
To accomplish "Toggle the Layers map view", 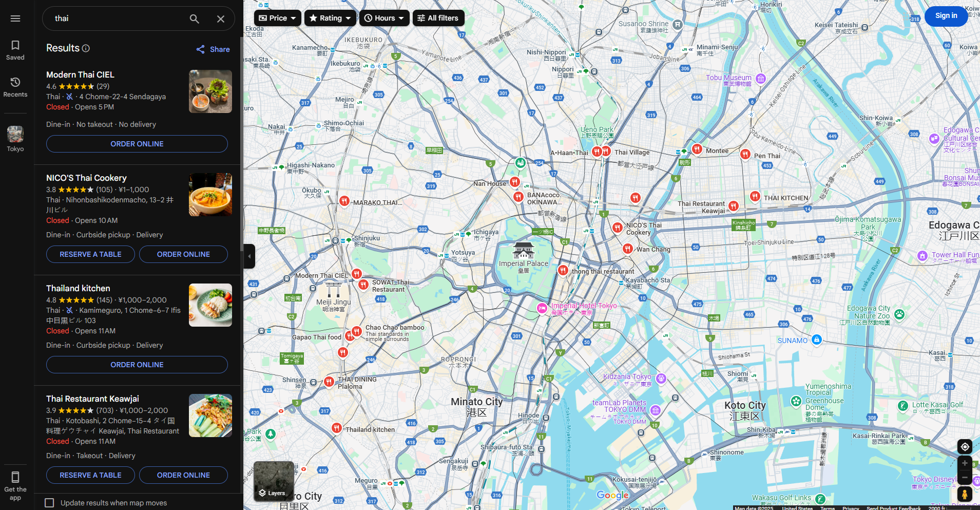I will pos(274,481).
